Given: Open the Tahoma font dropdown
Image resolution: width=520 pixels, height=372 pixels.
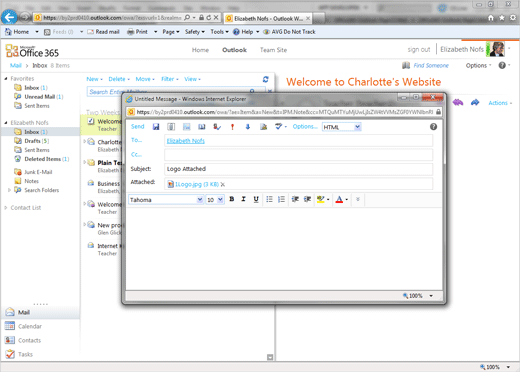Looking at the screenshot, I should point(166,200).
